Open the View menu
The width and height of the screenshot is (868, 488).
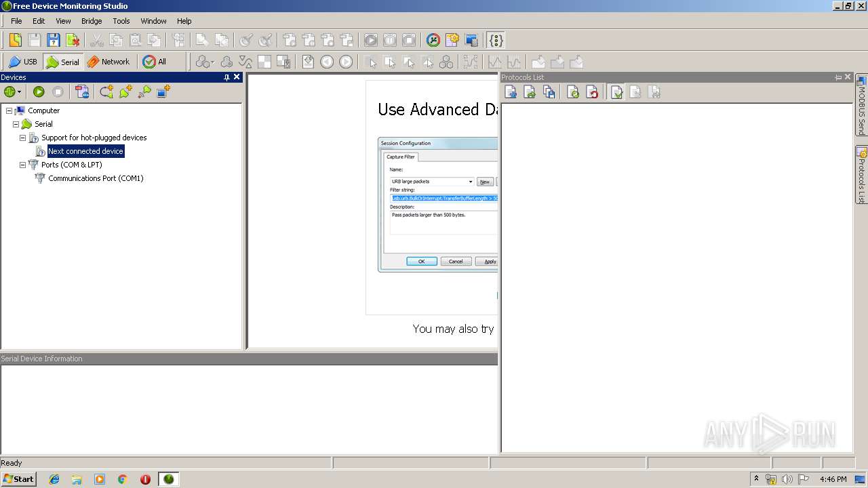pos(63,21)
